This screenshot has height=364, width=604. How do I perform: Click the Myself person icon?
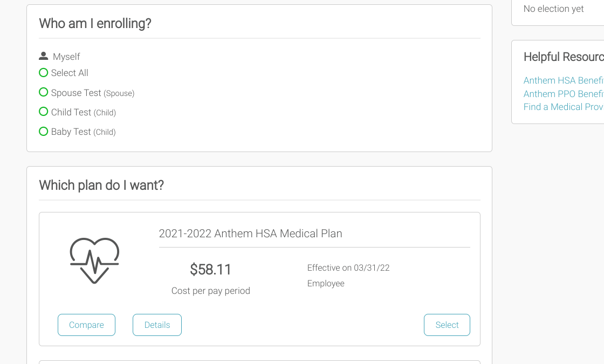pyautogui.click(x=44, y=56)
